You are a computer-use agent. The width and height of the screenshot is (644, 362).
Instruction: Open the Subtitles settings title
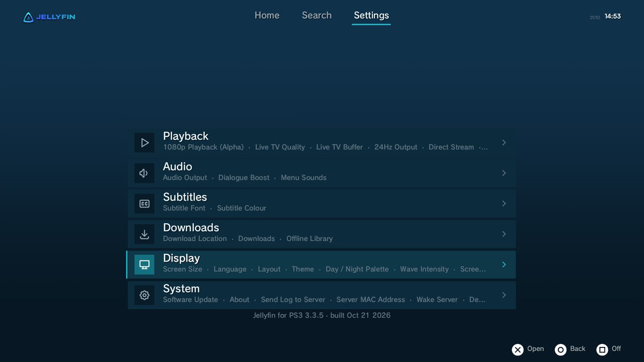tap(185, 197)
